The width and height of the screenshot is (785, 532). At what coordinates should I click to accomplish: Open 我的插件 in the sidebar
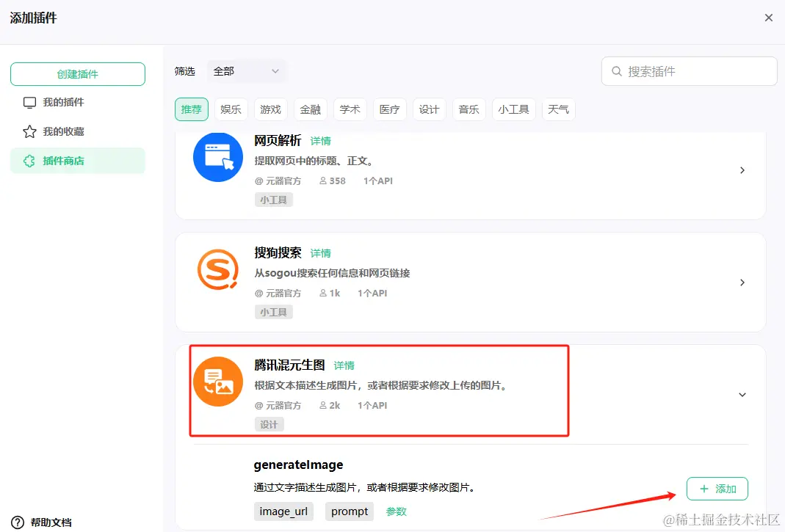click(x=78, y=102)
